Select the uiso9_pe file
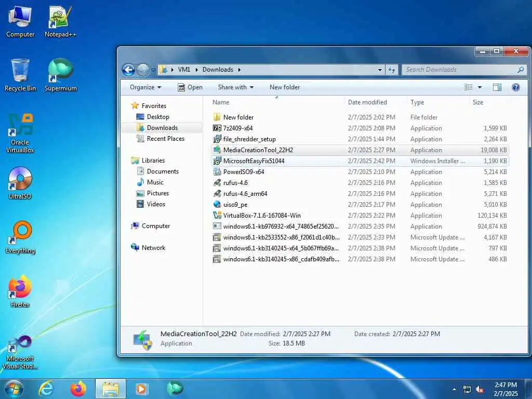Screen dimensions: 532x399 (360, 205)
